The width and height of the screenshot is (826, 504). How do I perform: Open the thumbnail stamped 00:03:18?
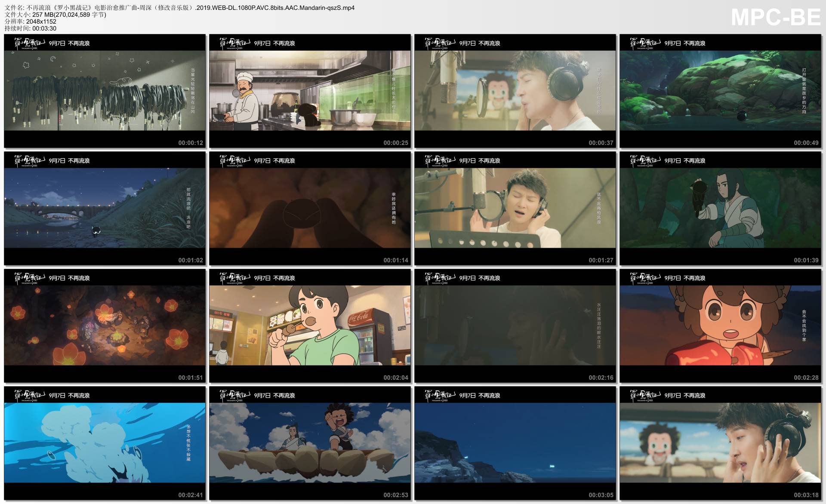(721, 443)
